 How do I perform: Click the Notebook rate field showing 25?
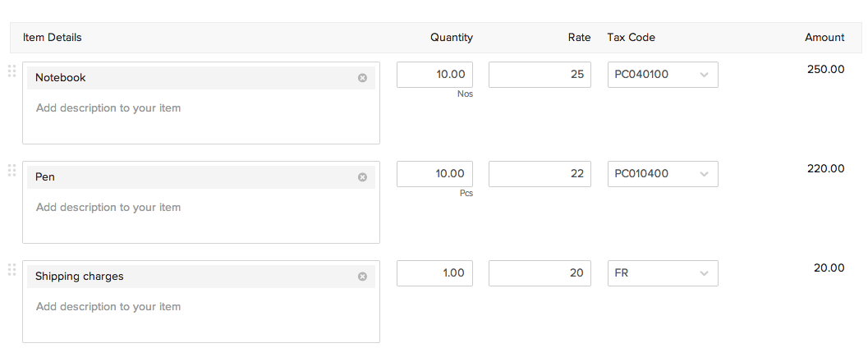[x=540, y=75]
